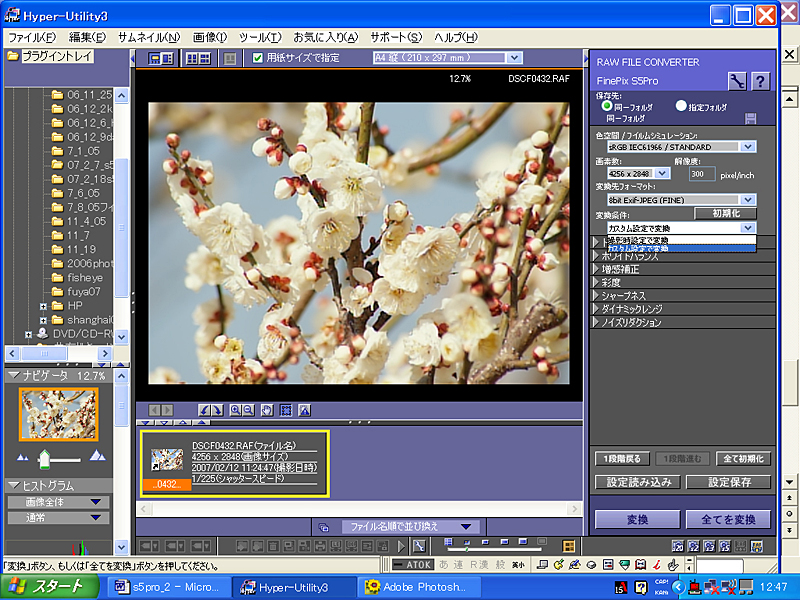Zoom out with the minus magnifier icon
Image resolution: width=800 pixels, height=600 pixels.
[x=248, y=410]
